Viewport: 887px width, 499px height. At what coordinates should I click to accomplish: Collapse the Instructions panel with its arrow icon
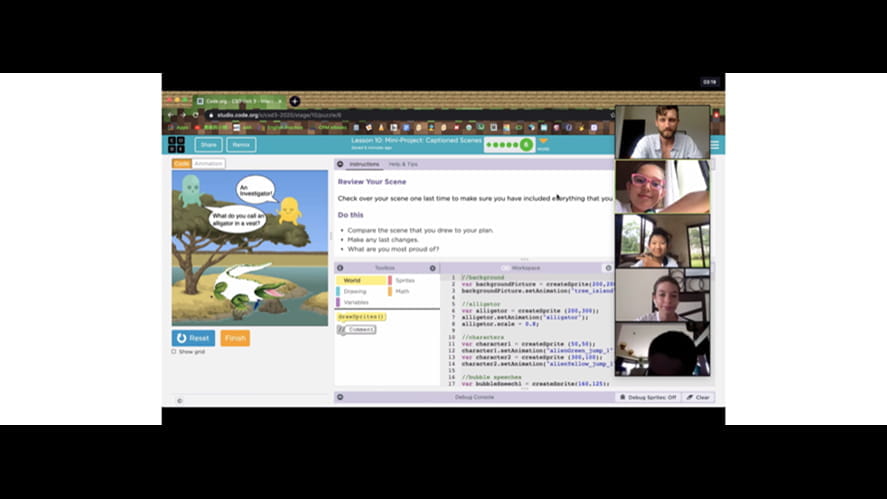pyautogui.click(x=340, y=163)
